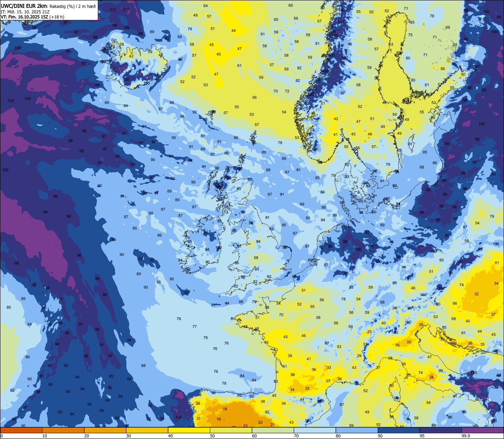
Task: Click the value 65 at the top edge
Action: [291, 5]
